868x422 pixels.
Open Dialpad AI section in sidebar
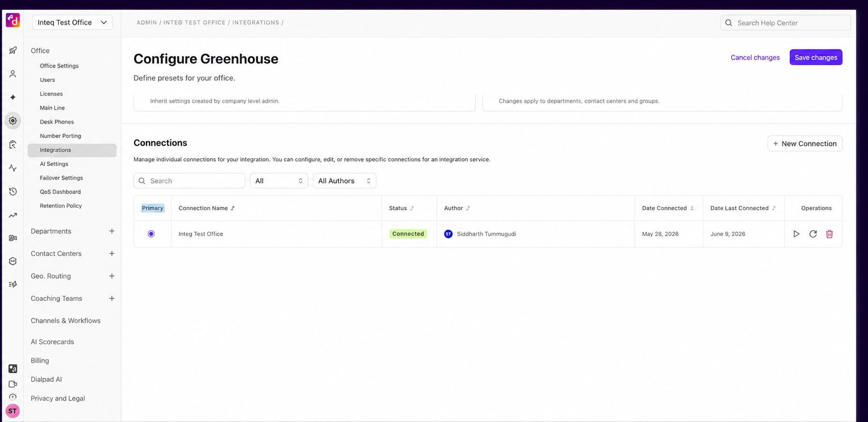(46, 380)
